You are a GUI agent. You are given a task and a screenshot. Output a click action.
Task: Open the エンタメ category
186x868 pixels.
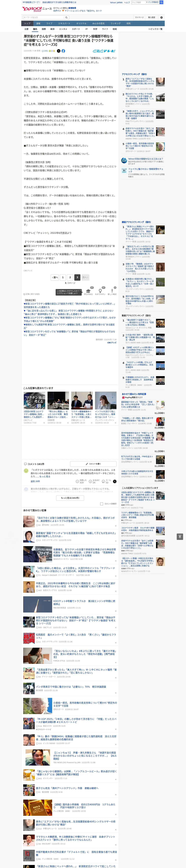[63, 29]
